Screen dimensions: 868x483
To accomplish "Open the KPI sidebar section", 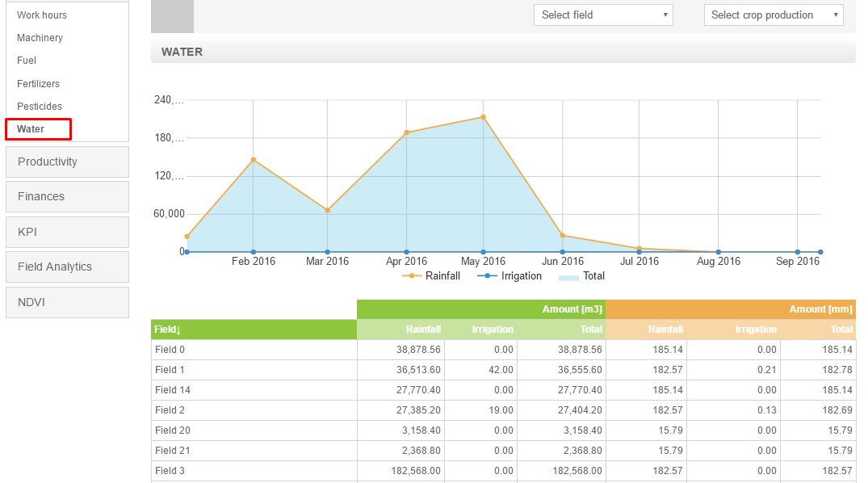I will pos(67,232).
